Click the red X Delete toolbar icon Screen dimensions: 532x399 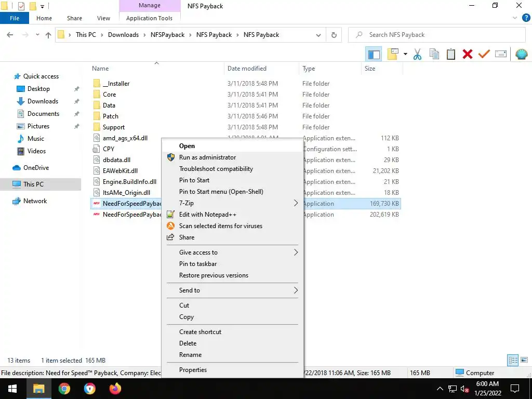[x=468, y=54]
